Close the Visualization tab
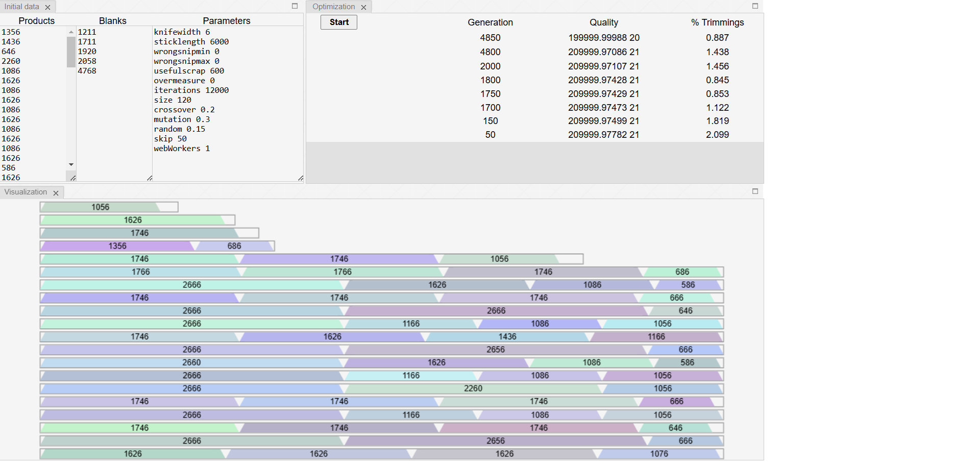The image size is (980, 464). 56,192
